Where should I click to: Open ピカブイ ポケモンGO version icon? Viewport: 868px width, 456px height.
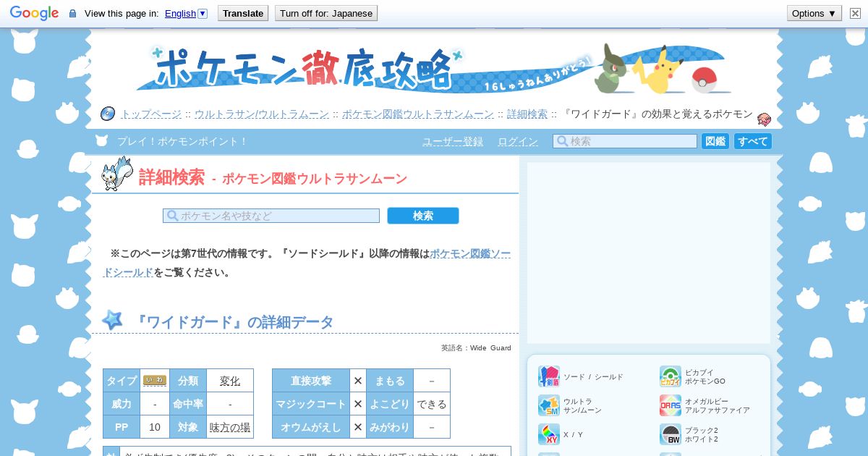(x=671, y=376)
